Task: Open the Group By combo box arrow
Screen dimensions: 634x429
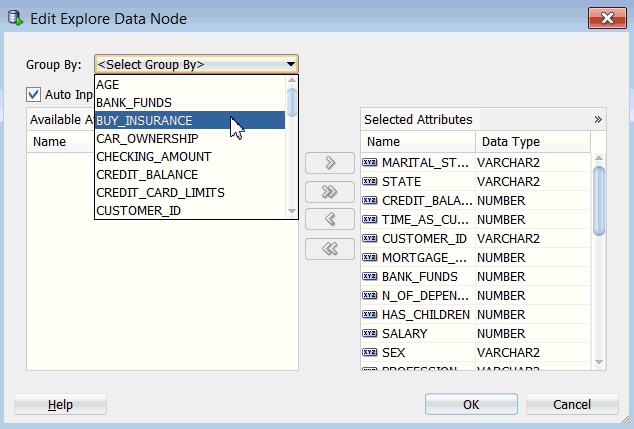Action: click(x=290, y=65)
